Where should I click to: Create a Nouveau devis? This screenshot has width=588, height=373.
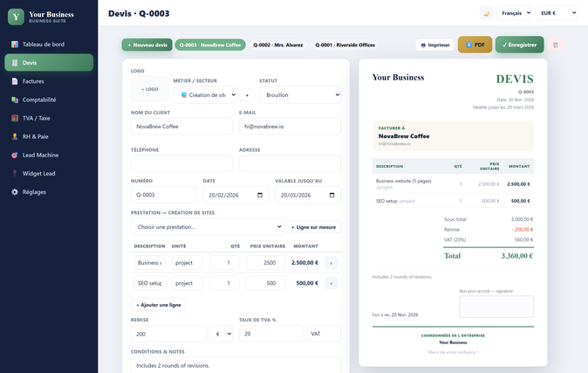[x=147, y=45]
